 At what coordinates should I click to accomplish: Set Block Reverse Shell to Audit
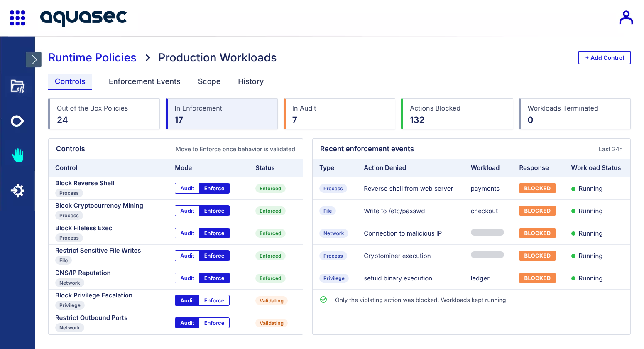[187, 188]
